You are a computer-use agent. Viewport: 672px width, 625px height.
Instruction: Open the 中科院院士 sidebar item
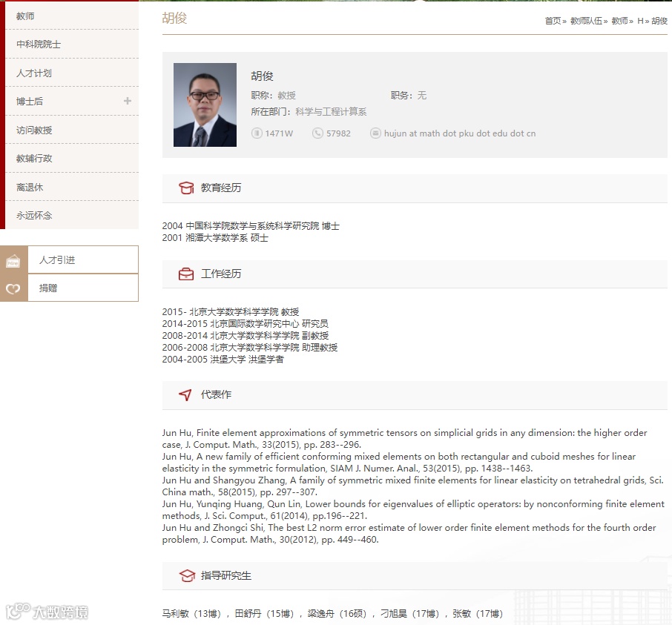pos(72,44)
